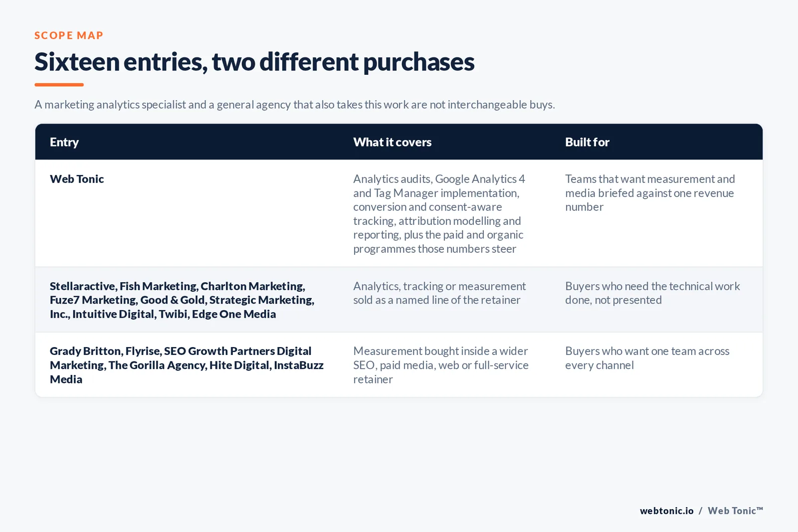The width and height of the screenshot is (798, 532).
Task: Click the orange underline bar below the title
Action: pyautogui.click(x=59, y=85)
